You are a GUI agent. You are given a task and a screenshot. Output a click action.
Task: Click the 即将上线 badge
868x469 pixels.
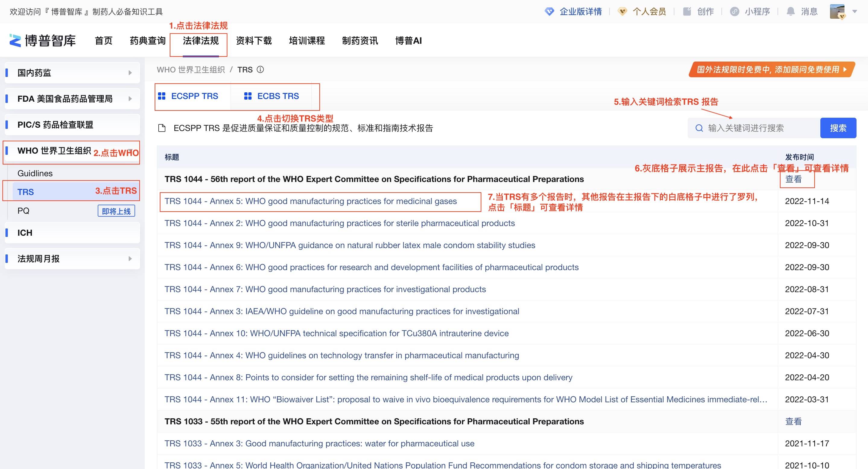[x=116, y=211]
